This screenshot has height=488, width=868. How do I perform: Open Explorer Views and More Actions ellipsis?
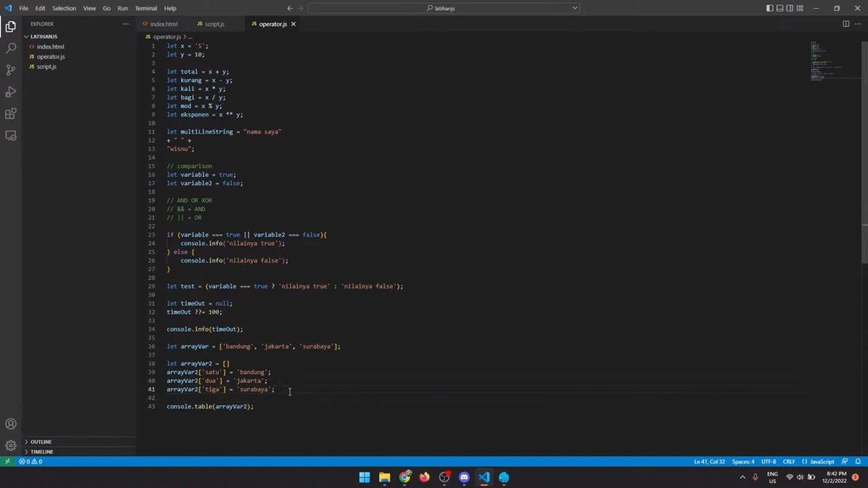click(126, 24)
